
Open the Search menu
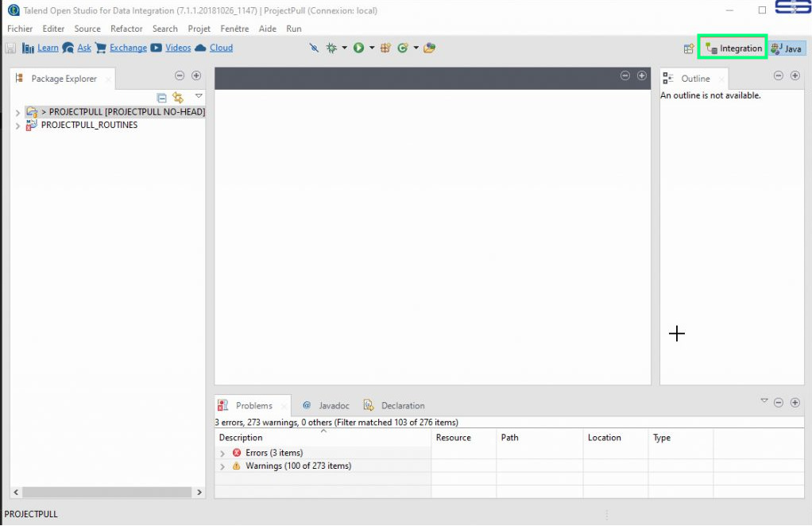pyautogui.click(x=165, y=29)
